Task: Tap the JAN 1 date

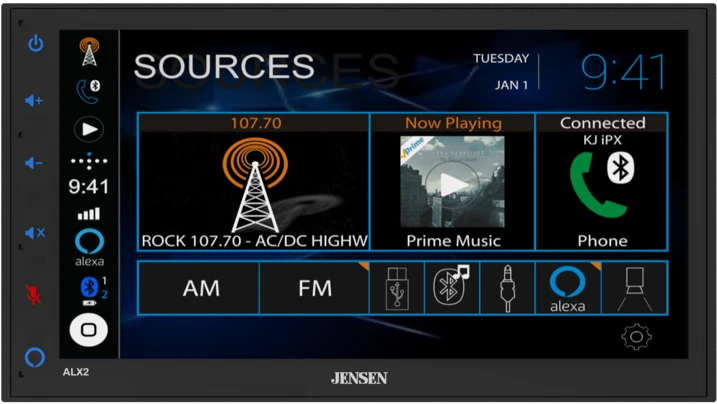Action: point(511,85)
